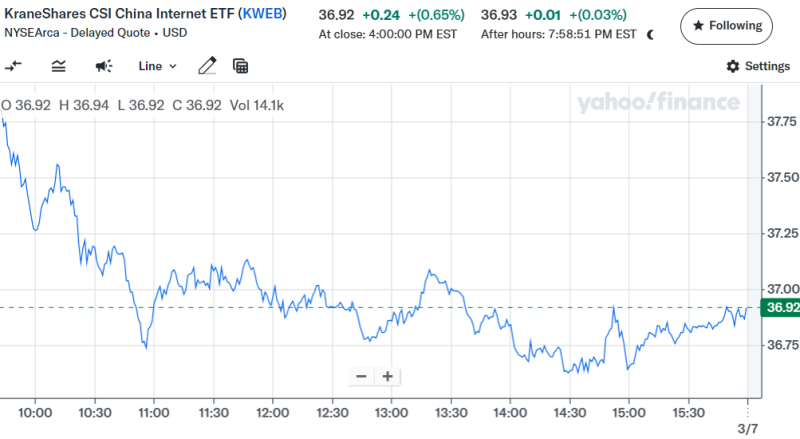Zoom in with the plus button
The width and height of the screenshot is (800, 439).
[387, 377]
